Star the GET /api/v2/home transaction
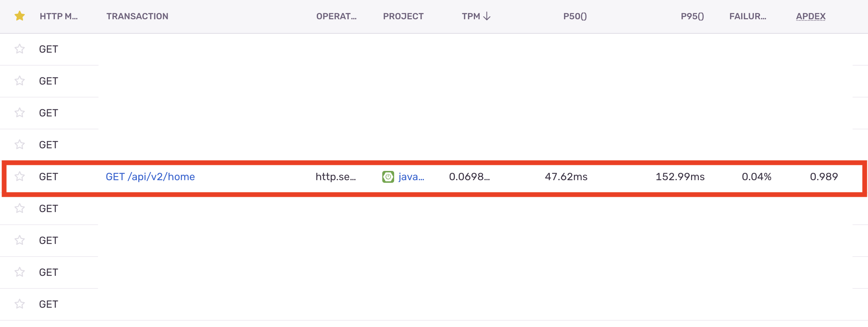The image size is (868, 327). 20,176
